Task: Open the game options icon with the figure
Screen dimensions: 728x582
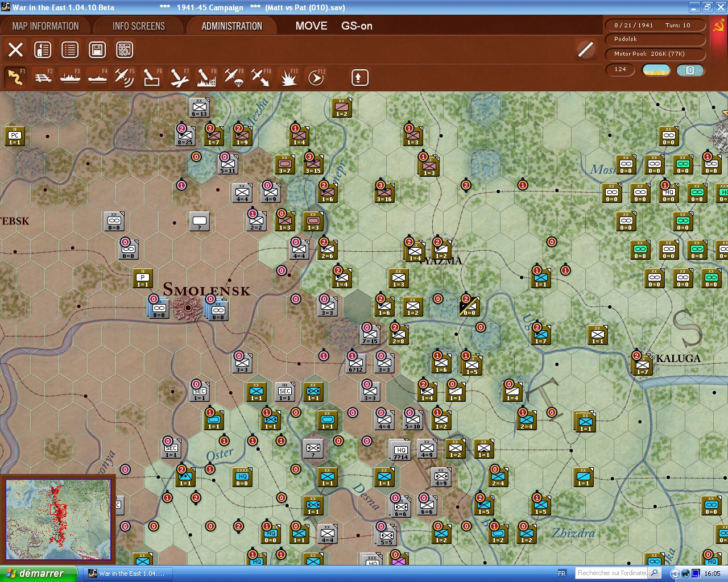Action: 43,50
